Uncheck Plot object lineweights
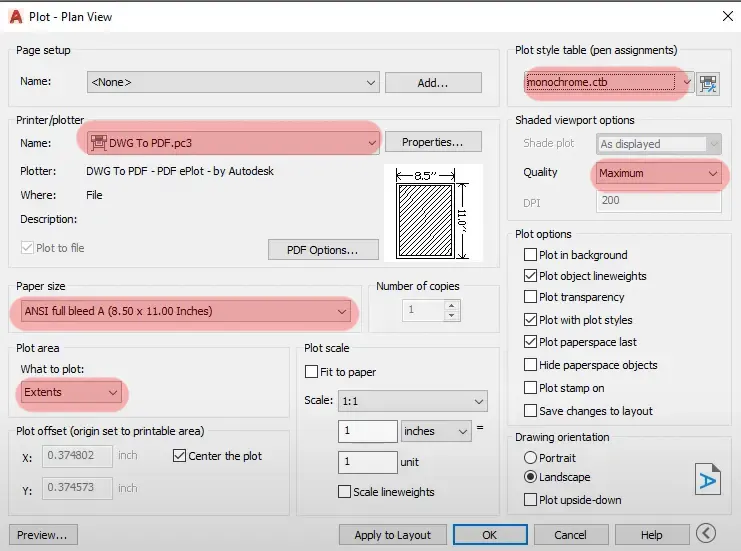741x551 pixels. click(531, 276)
